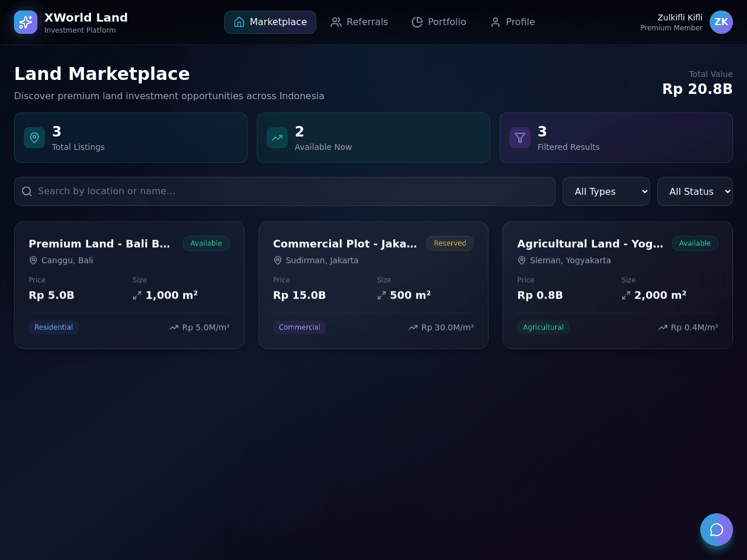Open the Premium Land - Bali listing title
The height and width of the screenshot is (560, 747).
[100, 244]
